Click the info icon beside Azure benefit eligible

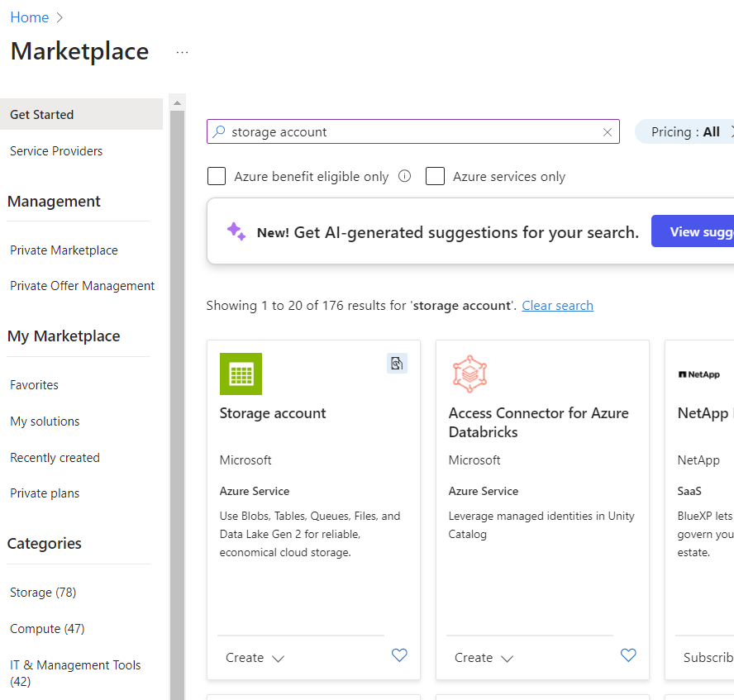pos(404,176)
